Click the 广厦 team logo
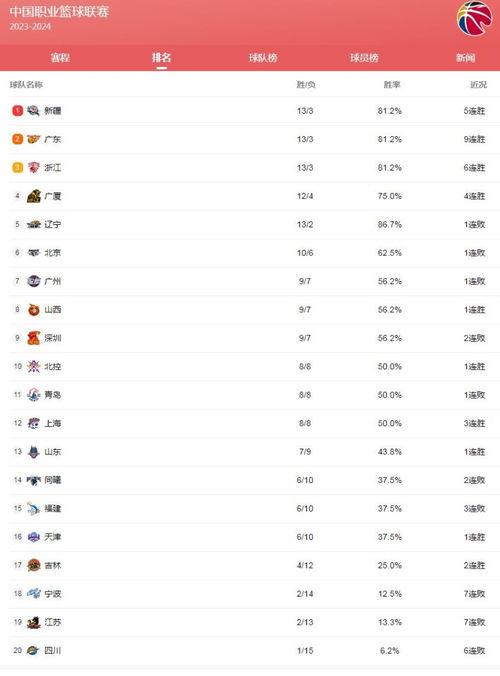Viewport: 500px width, 676px height. [34, 196]
